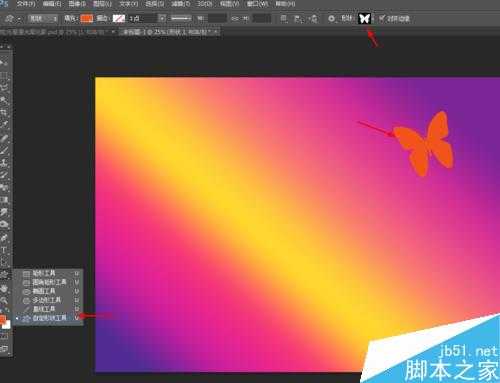Choose 圆角矩形工具 in the shape flyout

[x=49, y=282]
